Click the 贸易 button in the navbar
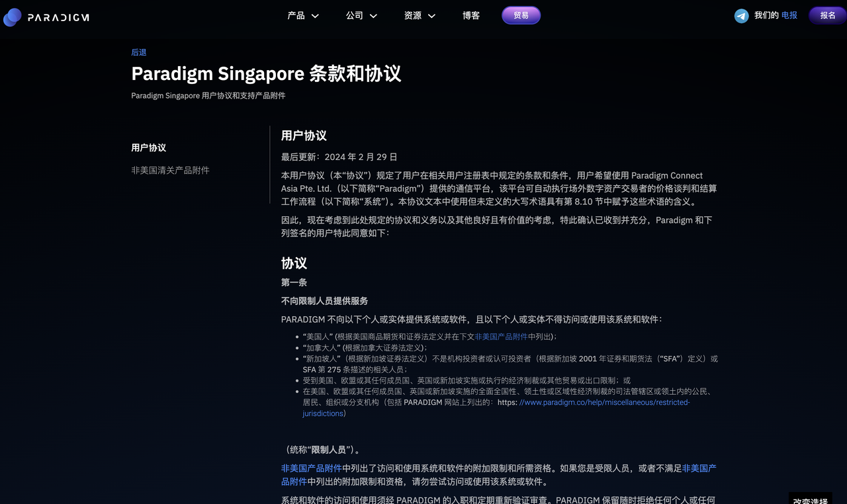Viewport: 847px width, 504px height. click(521, 15)
